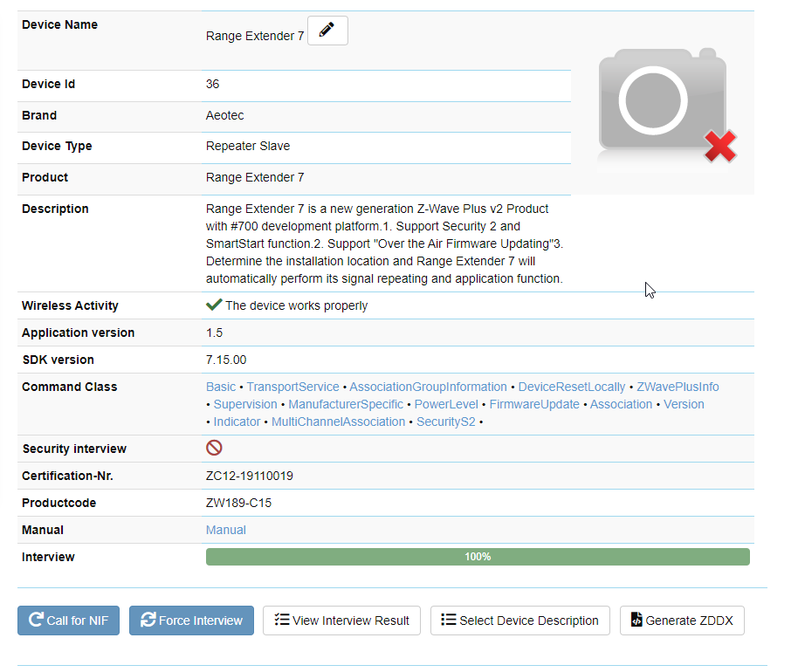Image resolution: width=798 pixels, height=672 pixels.
Task: Click the 100% interview progress bar
Action: [478, 557]
